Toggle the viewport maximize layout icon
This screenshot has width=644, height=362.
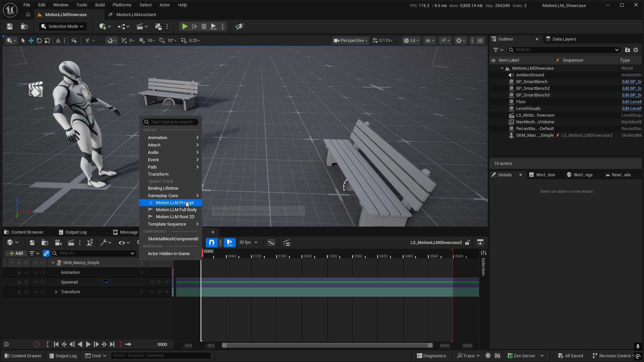[x=480, y=41]
